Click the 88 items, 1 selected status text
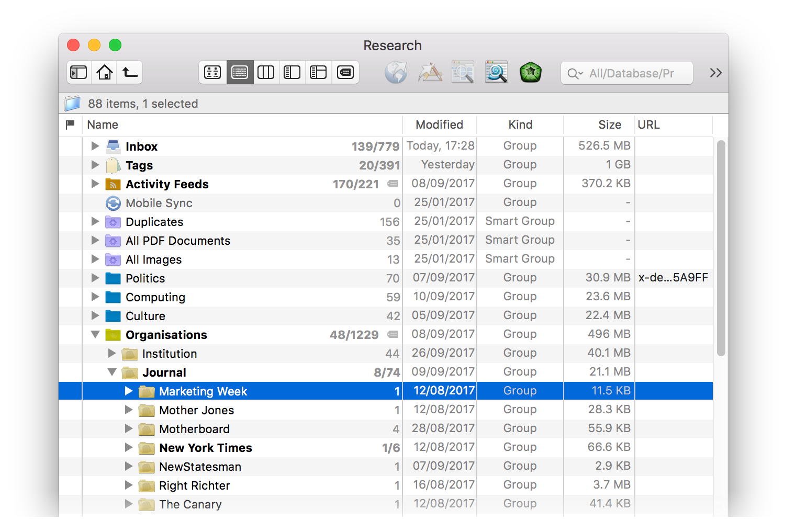The image size is (807, 532). (143, 104)
